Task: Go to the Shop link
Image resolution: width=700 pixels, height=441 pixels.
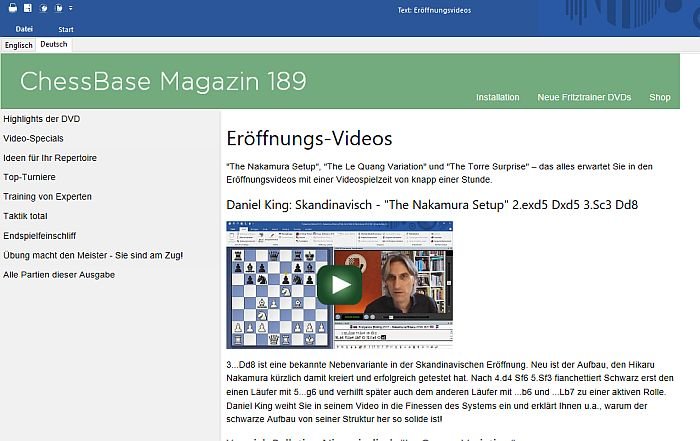Action: click(659, 97)
